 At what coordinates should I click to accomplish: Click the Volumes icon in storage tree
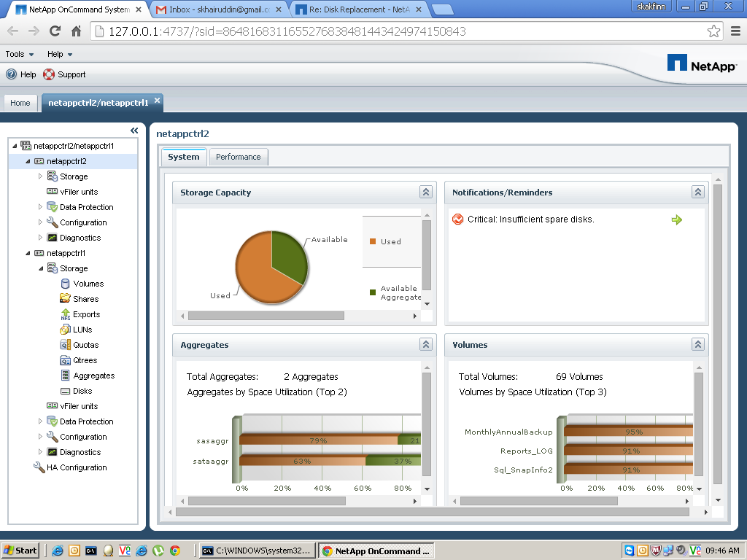[66, 284]
